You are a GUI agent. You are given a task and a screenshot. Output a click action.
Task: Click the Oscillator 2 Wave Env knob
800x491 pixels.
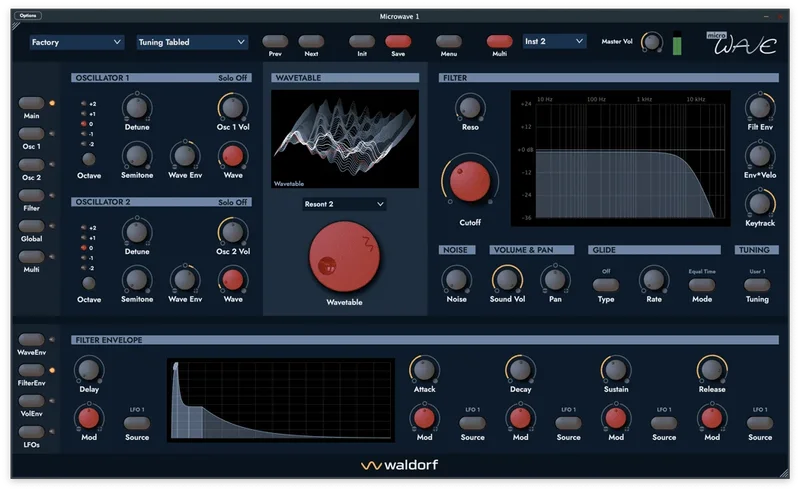click(185, 280)
